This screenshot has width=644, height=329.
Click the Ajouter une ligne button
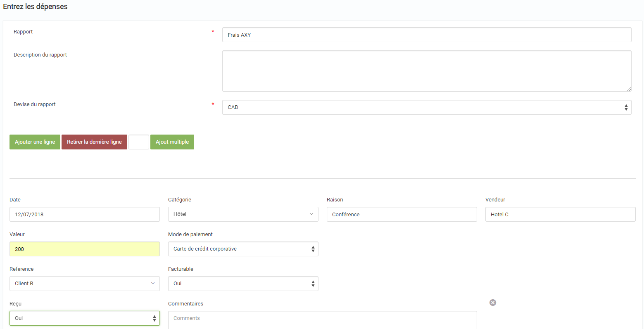(35, 142)
